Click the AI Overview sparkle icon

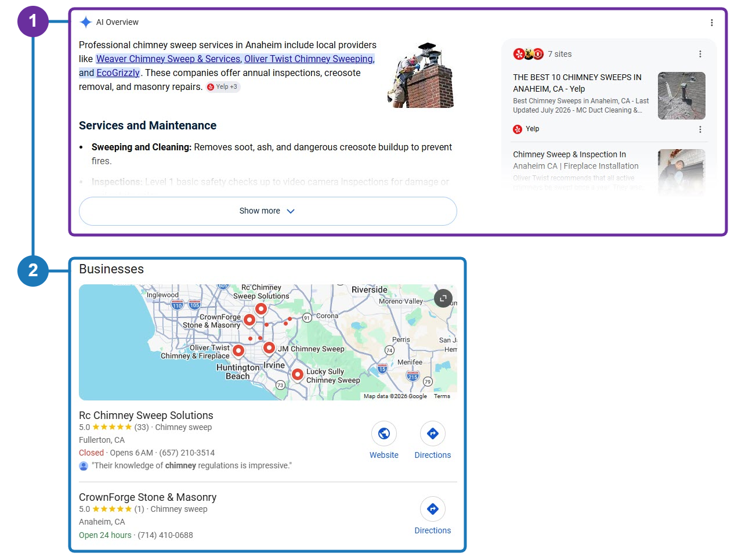(x=86, y=22)
